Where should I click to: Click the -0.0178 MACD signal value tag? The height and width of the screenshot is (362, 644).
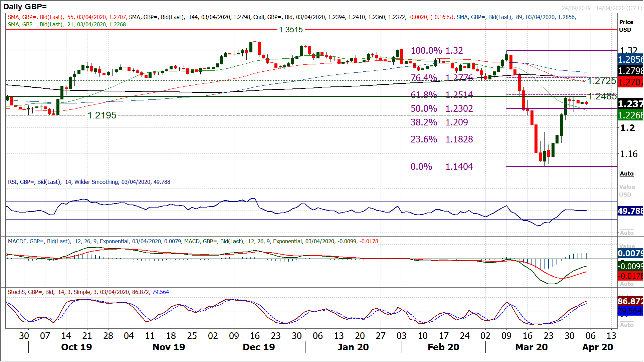click(630, 276)
